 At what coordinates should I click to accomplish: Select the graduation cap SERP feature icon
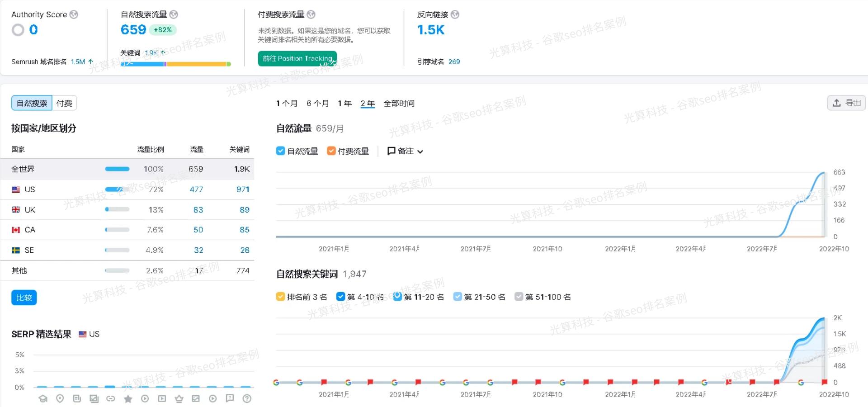coord(43,399)
